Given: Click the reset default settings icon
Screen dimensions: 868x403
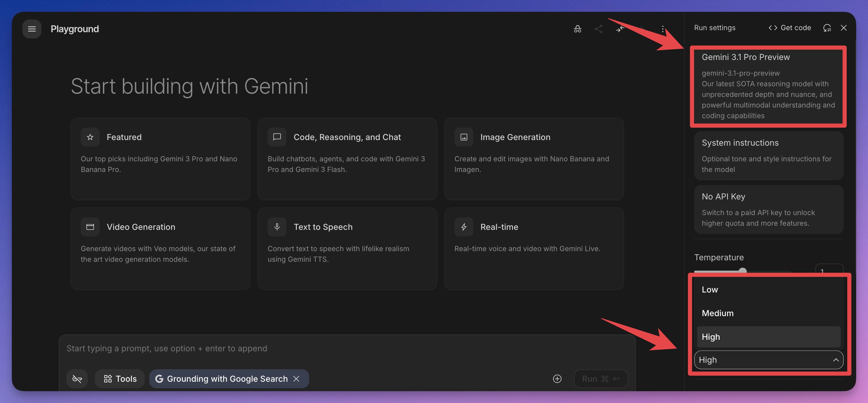Looking at the screenshot, I should point(827,28).
